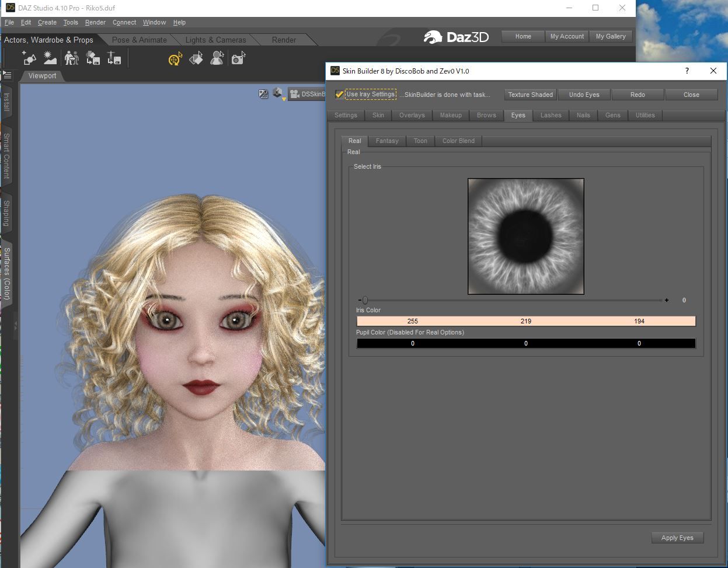
Task: Open the Smart Content side tab
Action: [6, 156]
